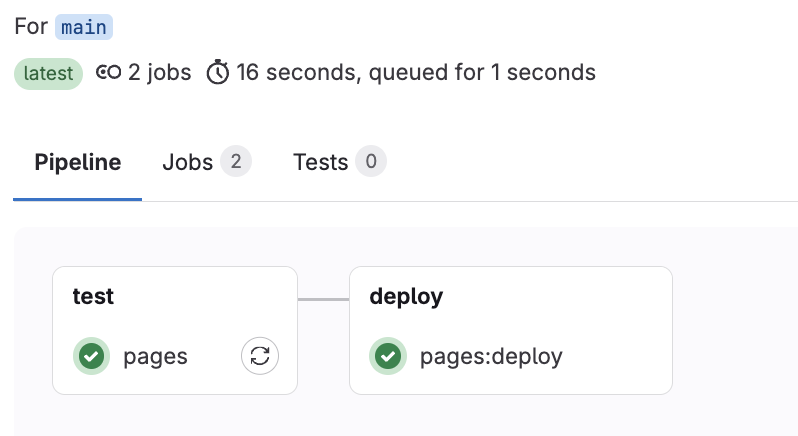Click the pipeline icon next to 2 jobs
This screenshot has height=436, width=798.
(x=108, y=73)
